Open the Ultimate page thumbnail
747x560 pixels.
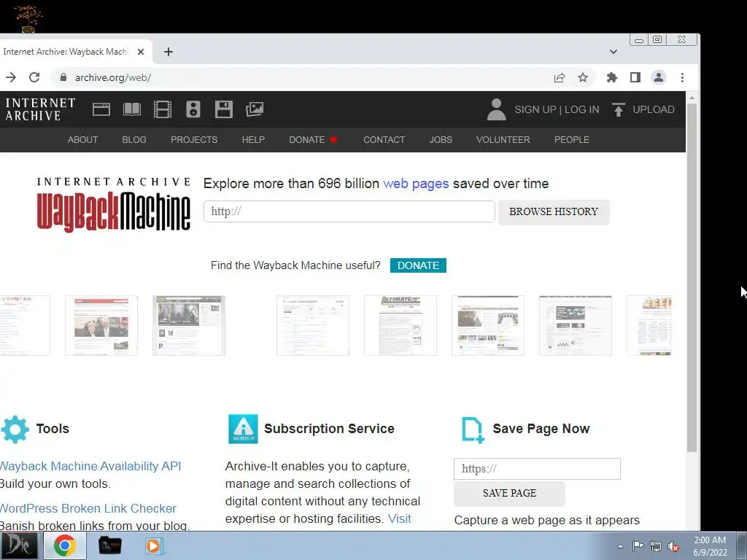point(400,326)
